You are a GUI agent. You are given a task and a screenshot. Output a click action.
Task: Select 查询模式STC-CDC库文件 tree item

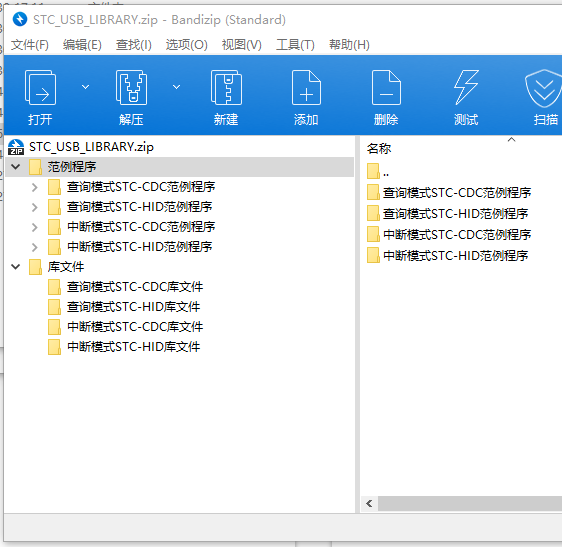tap(135, 287)
